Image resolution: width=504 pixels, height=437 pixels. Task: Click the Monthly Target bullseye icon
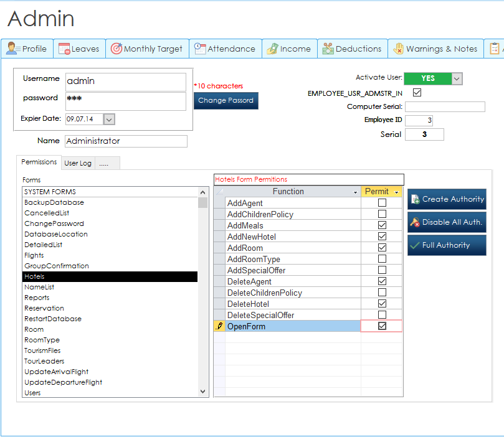coord(116,49)
